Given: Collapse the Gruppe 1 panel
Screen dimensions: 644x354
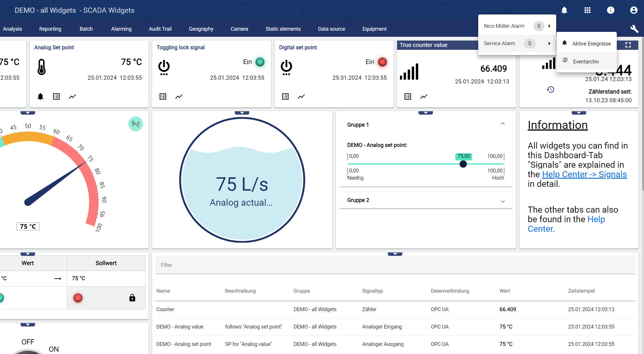Looking at the screenshot, I should [x=503, y=124].
